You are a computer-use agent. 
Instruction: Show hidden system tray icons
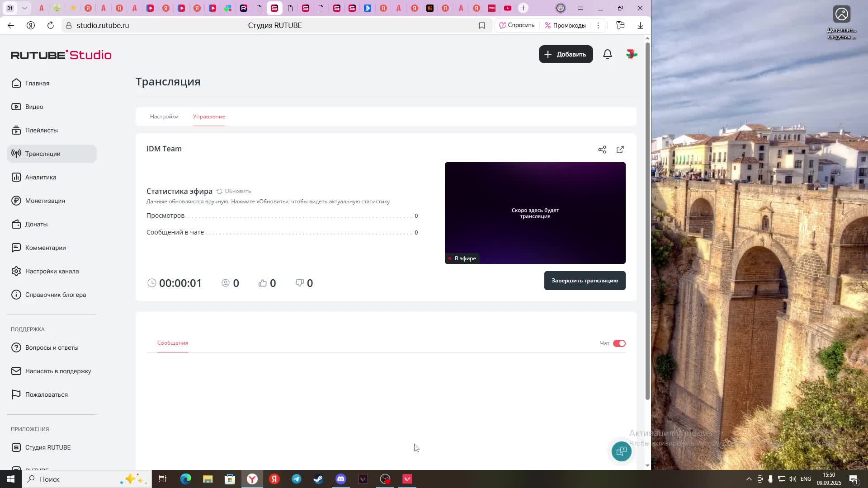[x=749, y=479]
